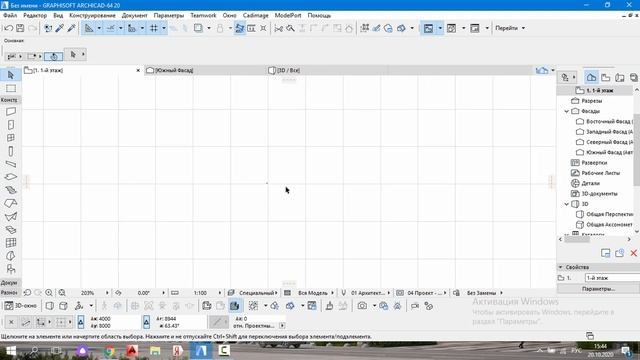This screenshot has width=640, height=360.
Task: Click the 3D-окно button
Action: click(21, 306)
